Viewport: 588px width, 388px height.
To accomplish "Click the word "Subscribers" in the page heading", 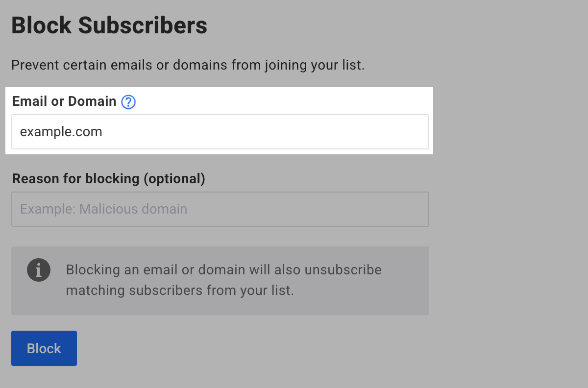I will pyautogui.click(x=143, y=25).
